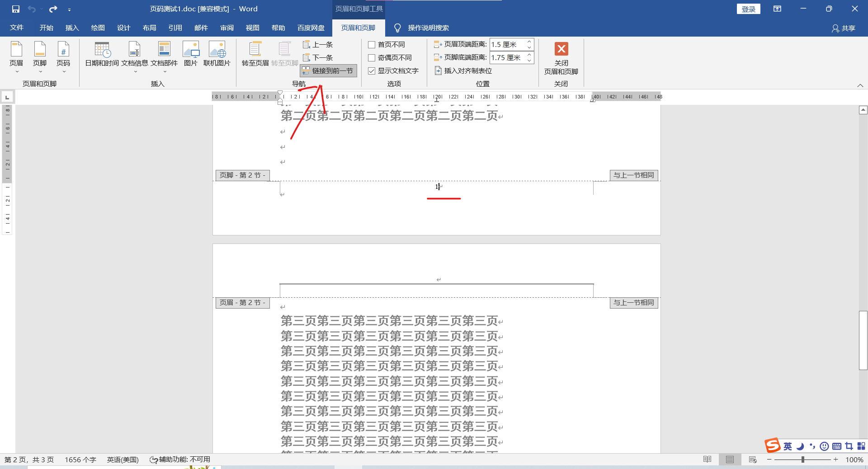This screenshot has height=469, width=868.
Task: Open accessibility status (辅助功能: 不可用)
Action: click(180, 460)
